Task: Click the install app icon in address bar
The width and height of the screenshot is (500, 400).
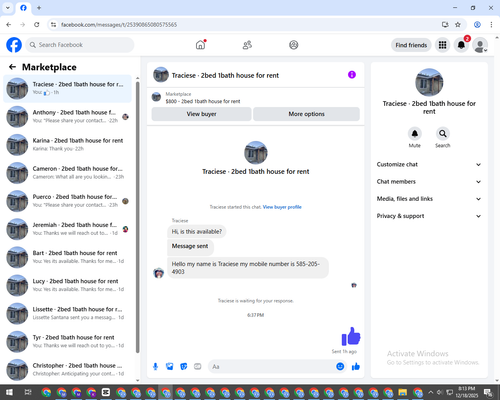Action: pyautogui.click(x=445, y=25)
